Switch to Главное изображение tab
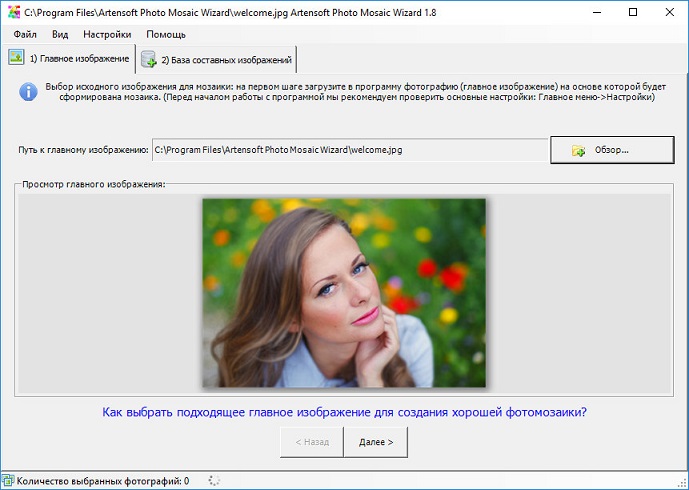This screenshot has height=490, width=689. pos(69,58)
